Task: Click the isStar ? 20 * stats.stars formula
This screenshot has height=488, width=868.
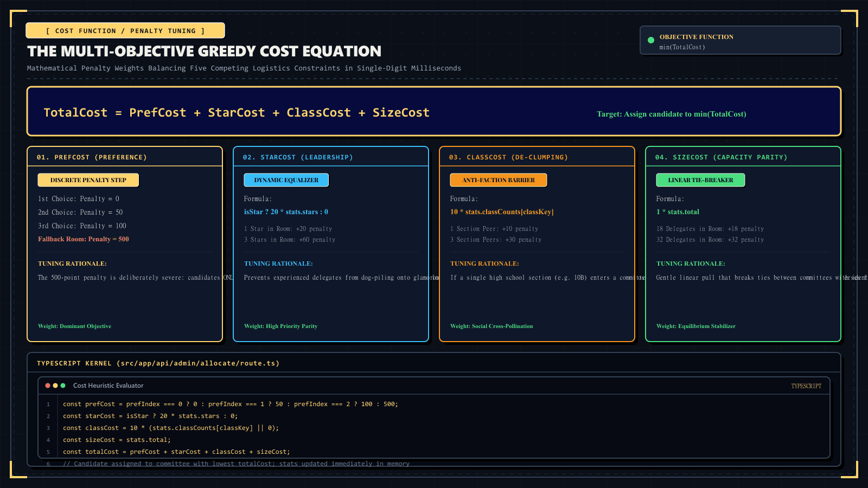Action: (x=286, y=212)
